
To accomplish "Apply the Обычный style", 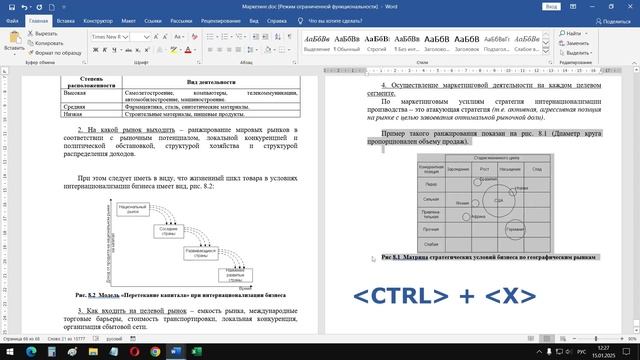I will (x=347, y=43).
